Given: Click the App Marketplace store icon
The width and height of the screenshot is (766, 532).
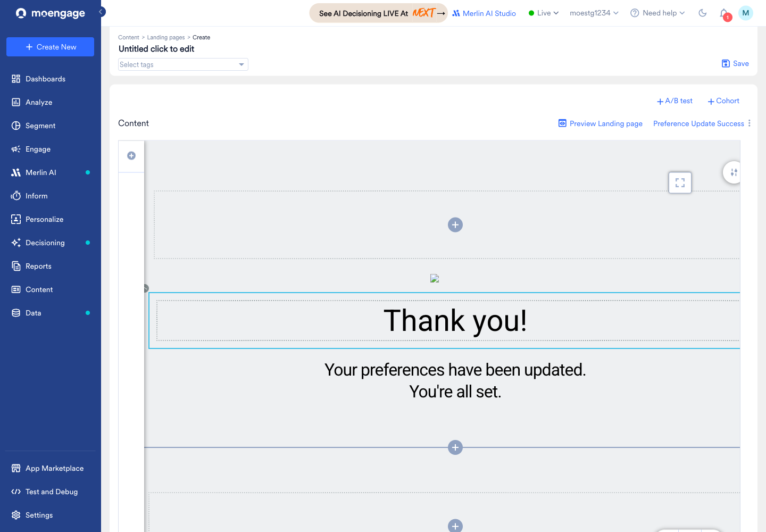Looking at the screenshot, I should point(16,468).
